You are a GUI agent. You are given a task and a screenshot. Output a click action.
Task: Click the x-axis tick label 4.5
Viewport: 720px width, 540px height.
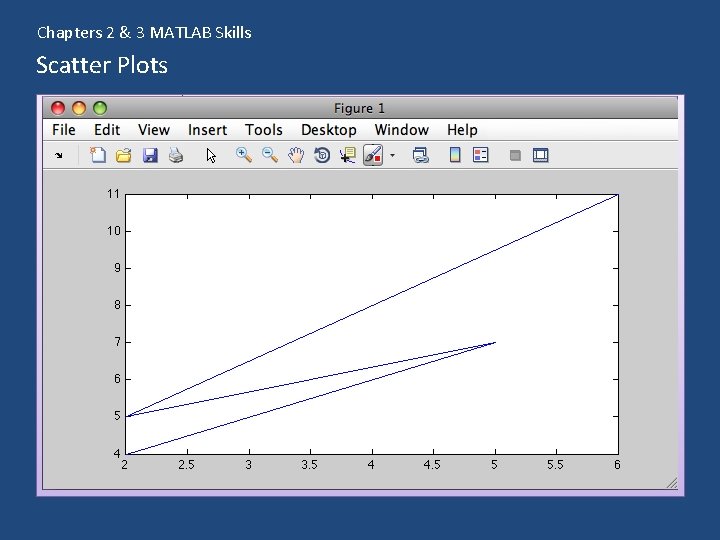click(x=432, y=465)
